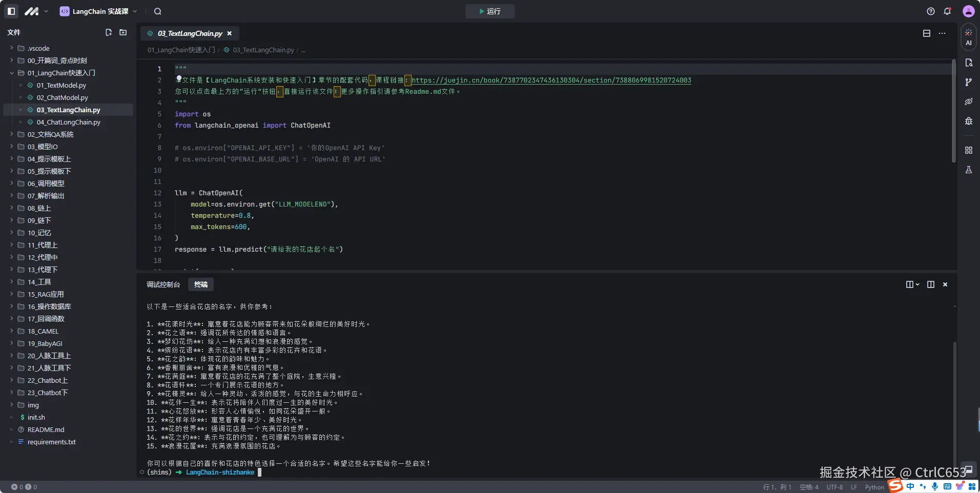Open the juejin.cn course link
The width and height of the screenshot is (980, 493).
tap(551, 80)
